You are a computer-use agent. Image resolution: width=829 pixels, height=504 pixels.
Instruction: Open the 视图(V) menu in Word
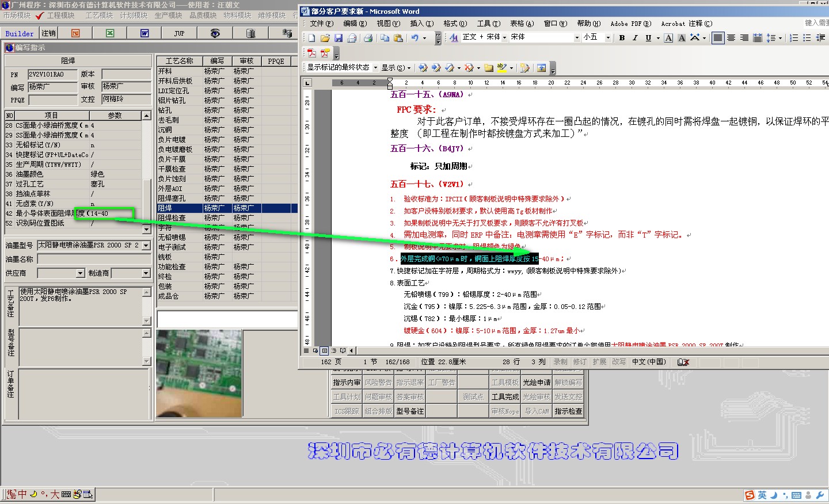(x=388, y=24)
